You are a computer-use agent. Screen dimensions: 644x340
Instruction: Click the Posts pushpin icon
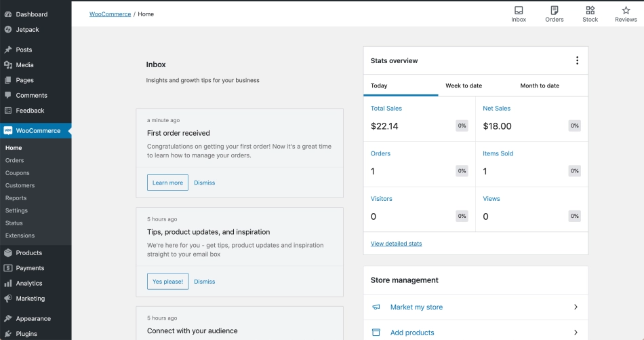coord(8,50)
